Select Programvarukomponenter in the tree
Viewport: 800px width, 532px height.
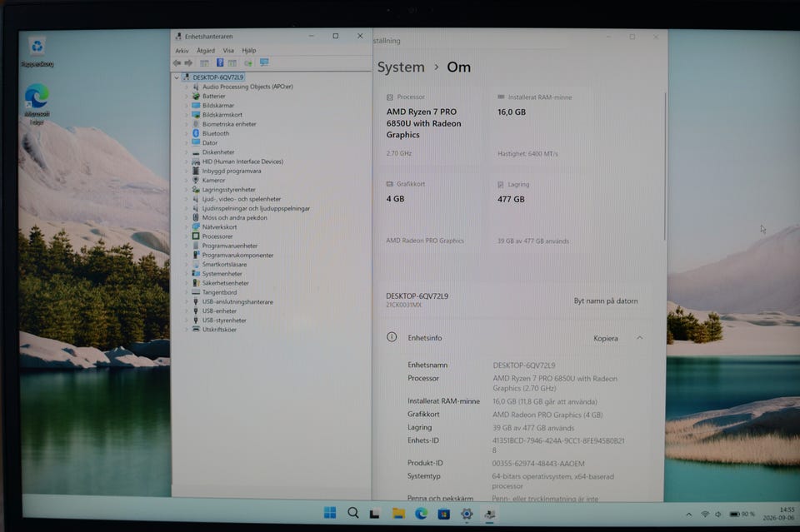(x=237, y=255)
